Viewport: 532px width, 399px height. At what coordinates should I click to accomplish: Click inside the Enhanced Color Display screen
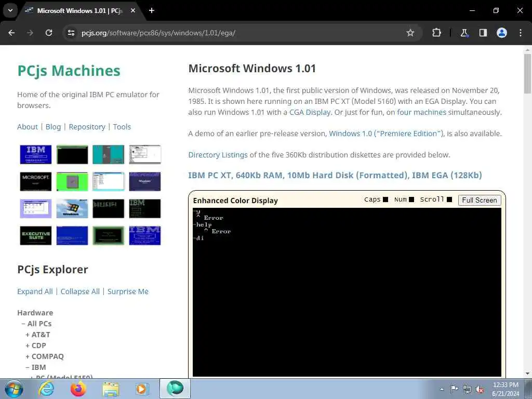[x=347, y=292]
